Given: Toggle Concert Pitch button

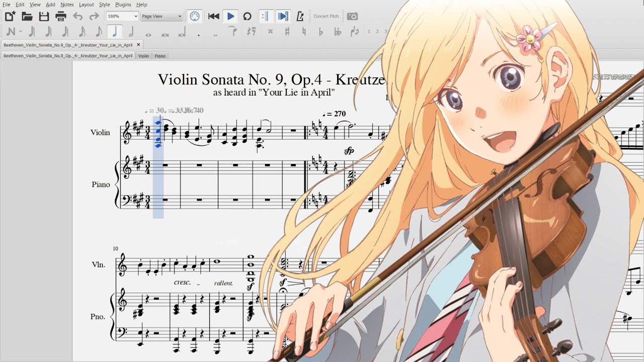Looking at the screenshot, I should tap(326, 16).
